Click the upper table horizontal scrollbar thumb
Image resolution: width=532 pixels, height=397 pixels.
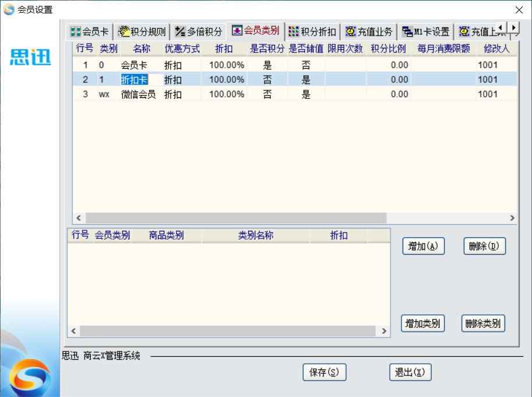tap(236, 218)
